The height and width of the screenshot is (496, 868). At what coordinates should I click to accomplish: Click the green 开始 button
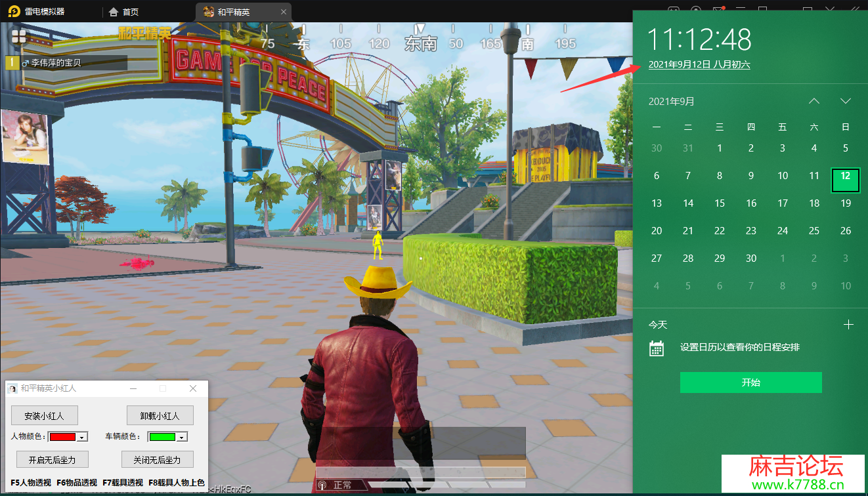coord(751,382)
